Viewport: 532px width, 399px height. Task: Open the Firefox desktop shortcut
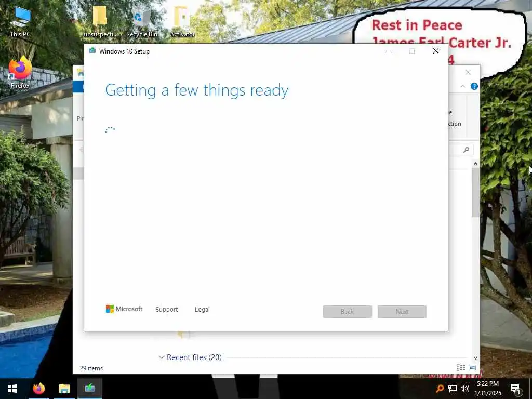coord(20,72)
